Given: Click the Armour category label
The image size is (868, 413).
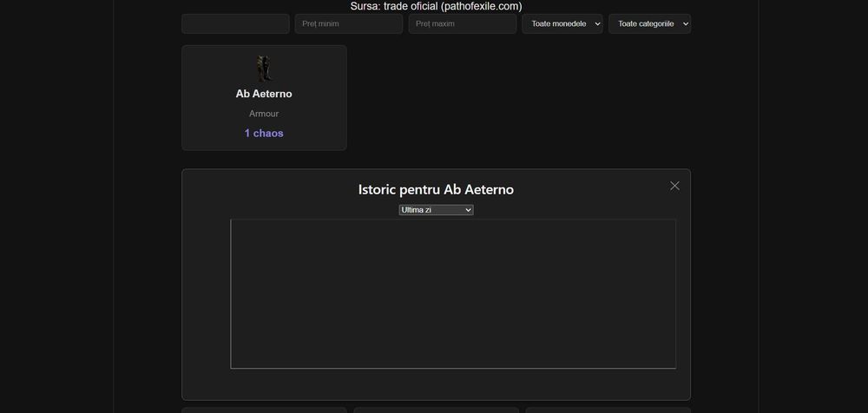Looking at the screenshot, I should [x=264, y=114].
